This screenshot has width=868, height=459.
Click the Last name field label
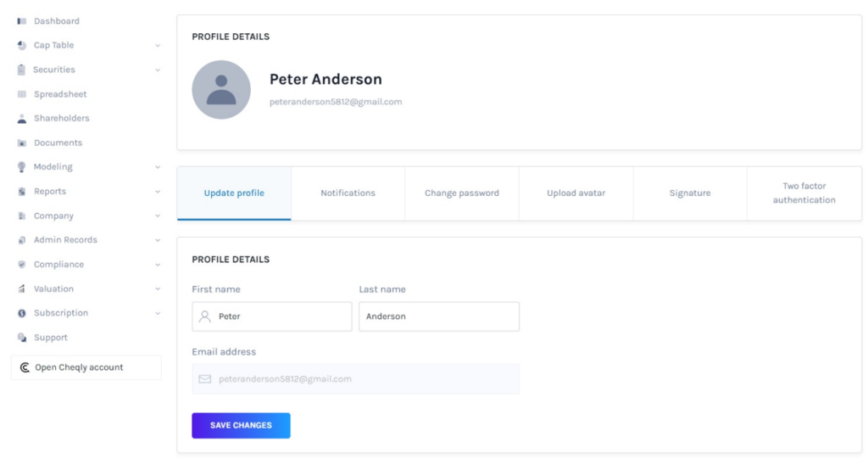click(382, 289)
